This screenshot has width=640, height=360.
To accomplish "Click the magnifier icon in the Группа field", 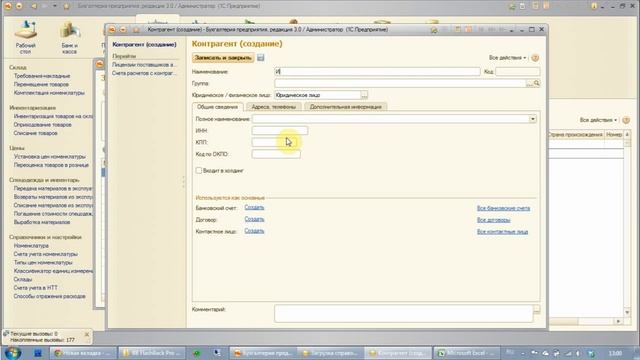I will point(537,83).
